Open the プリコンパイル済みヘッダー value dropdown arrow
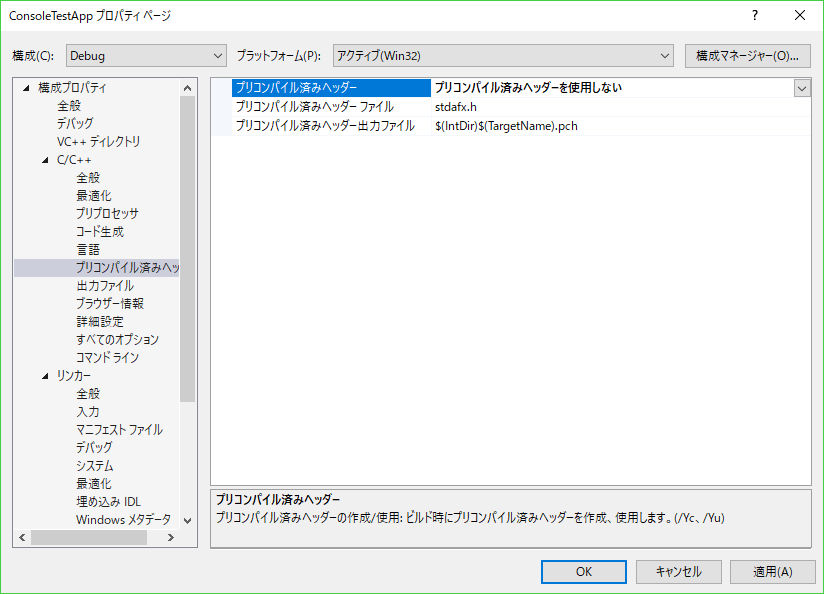The height and width of the screenshot is (594, 824). point(801,88)
